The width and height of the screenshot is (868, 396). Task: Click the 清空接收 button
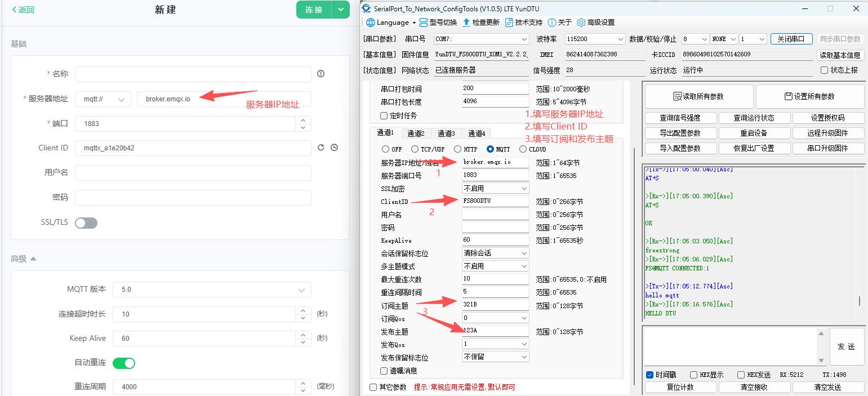pyautogui.click(x=754, y=387)
